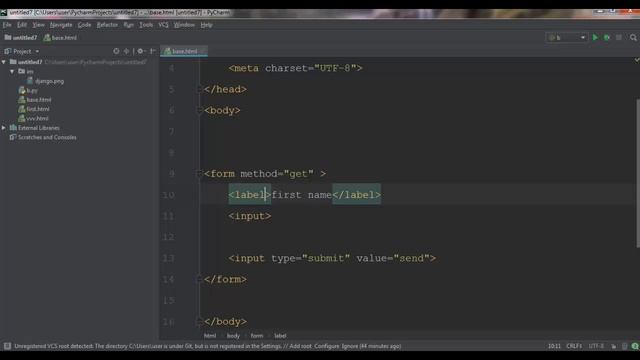Click the label breadcrumb below editor

(280, 336)
